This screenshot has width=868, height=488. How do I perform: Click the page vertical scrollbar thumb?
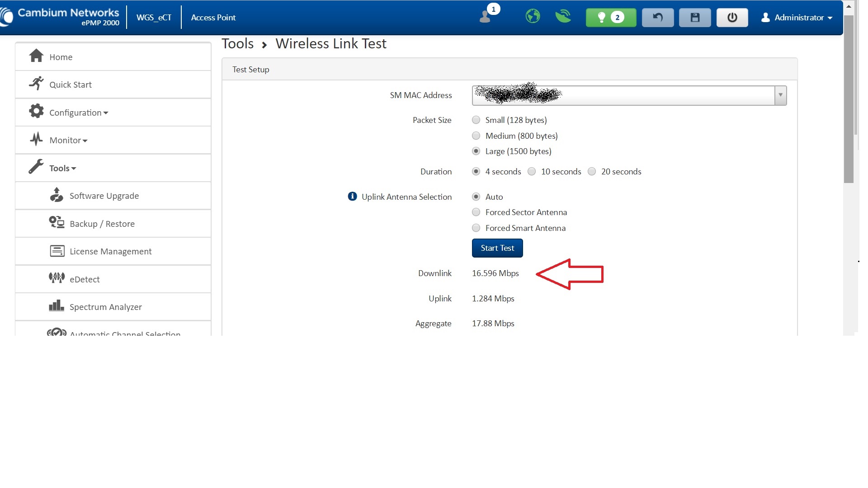pyautogui.click(x=849, y=99)
